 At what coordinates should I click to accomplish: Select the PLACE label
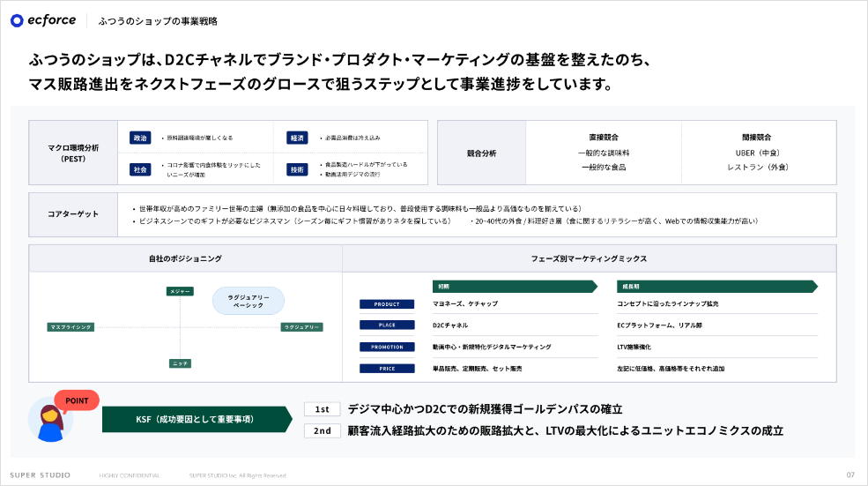(386, 325)
